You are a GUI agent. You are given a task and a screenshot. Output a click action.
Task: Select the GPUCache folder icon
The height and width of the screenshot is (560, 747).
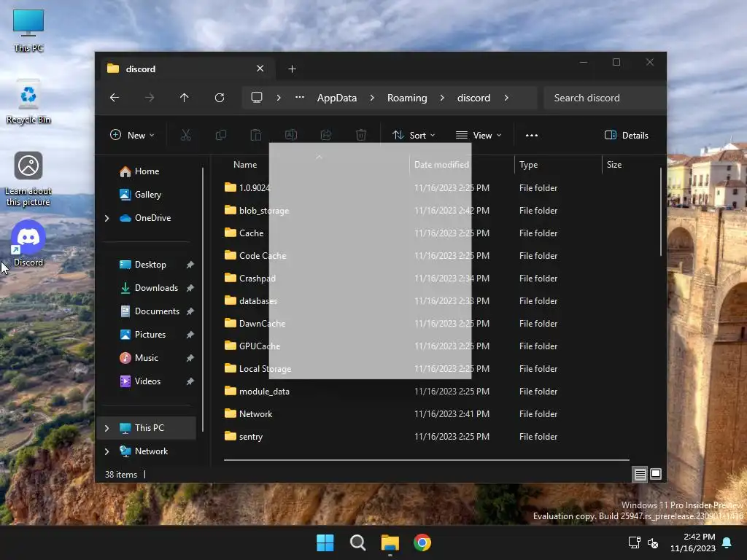[x=231, y=346]
